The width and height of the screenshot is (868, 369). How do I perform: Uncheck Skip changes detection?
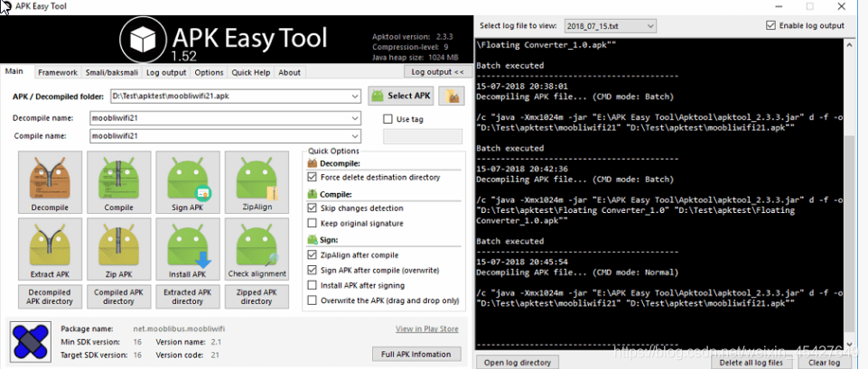coord(312,208)
